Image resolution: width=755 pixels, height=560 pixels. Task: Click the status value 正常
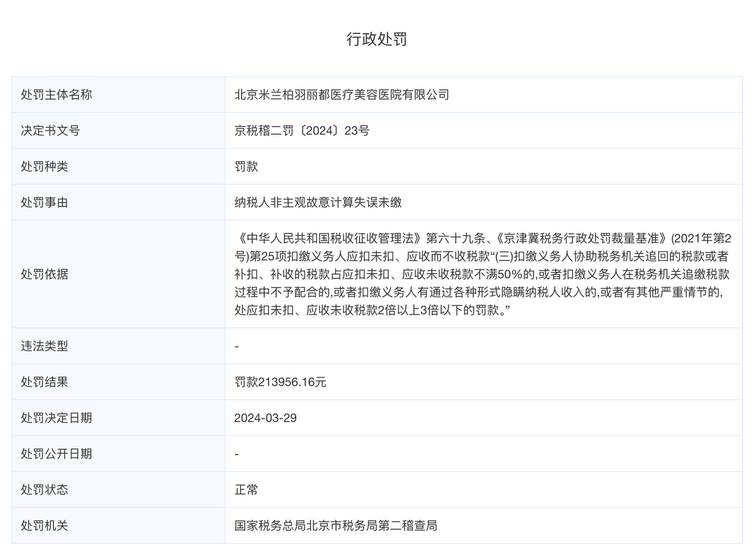(x=245, y=489)
